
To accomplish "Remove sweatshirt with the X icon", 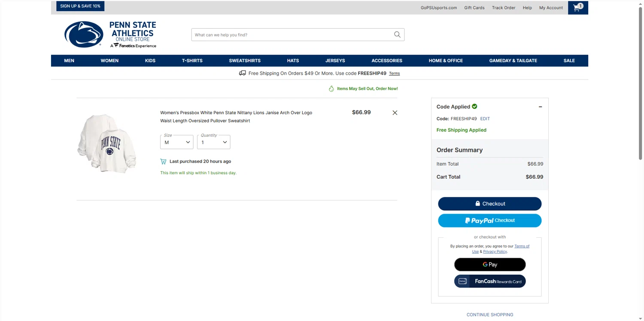I will point(395,113).
